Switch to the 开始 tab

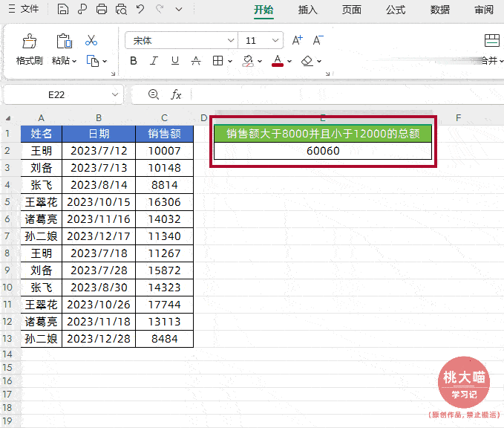coord(264,10)
